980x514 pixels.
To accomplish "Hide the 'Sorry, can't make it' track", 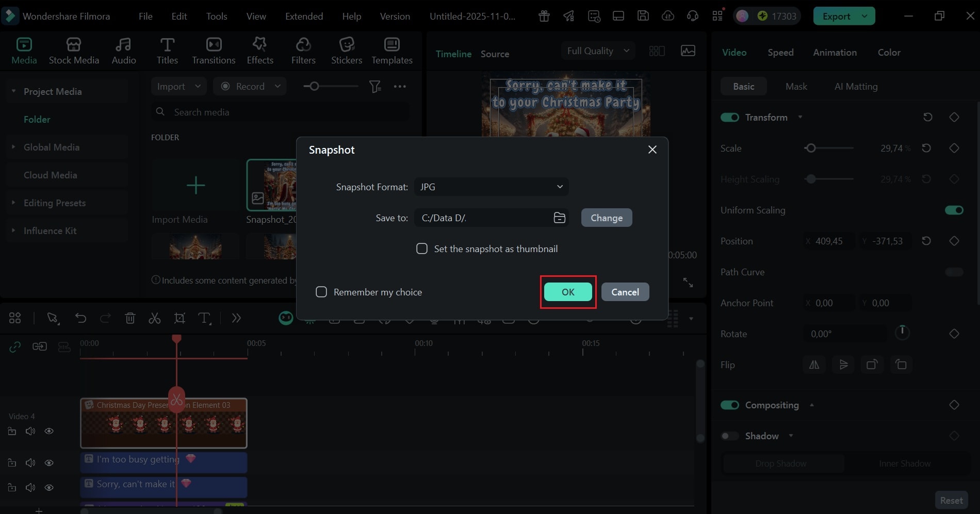I will [x=49, y=487].
